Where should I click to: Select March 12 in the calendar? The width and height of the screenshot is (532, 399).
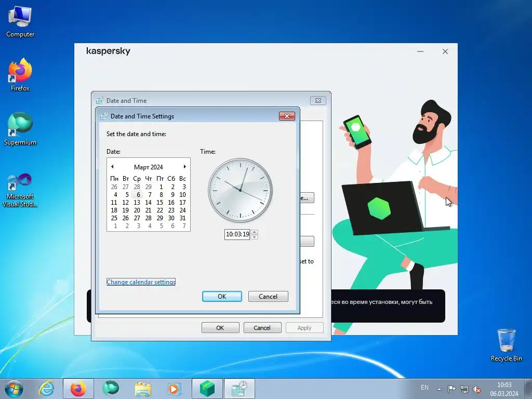126,202
